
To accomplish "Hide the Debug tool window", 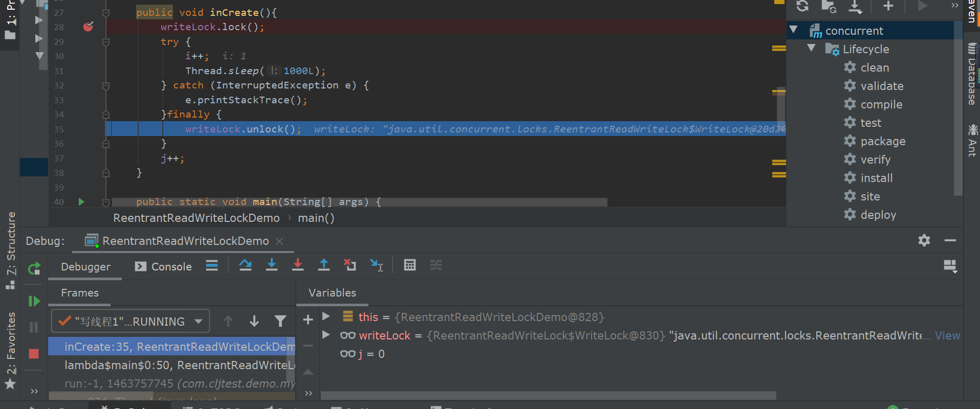I will (950, 240).
